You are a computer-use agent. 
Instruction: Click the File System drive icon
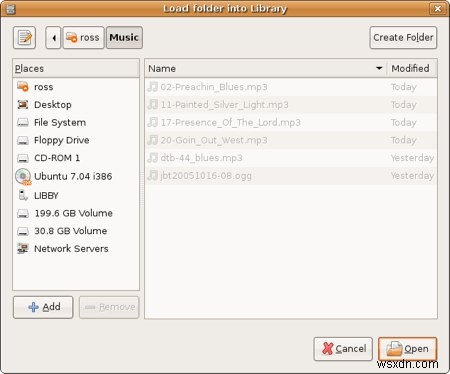click(23, 122)
